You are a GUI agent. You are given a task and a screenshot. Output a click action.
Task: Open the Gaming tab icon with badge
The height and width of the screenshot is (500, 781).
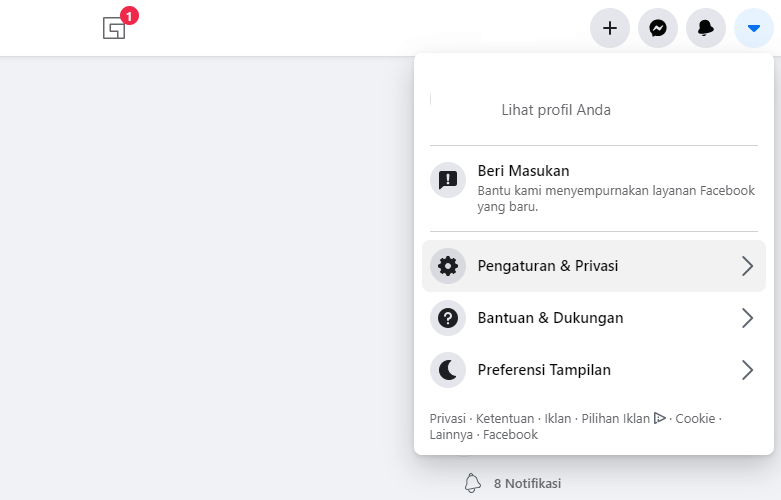[x=115, y=27]
